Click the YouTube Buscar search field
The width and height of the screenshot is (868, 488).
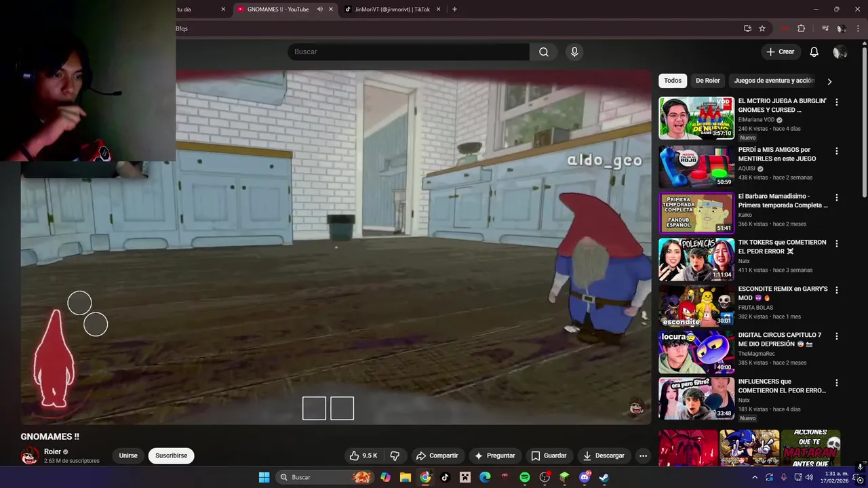[408, 52]
